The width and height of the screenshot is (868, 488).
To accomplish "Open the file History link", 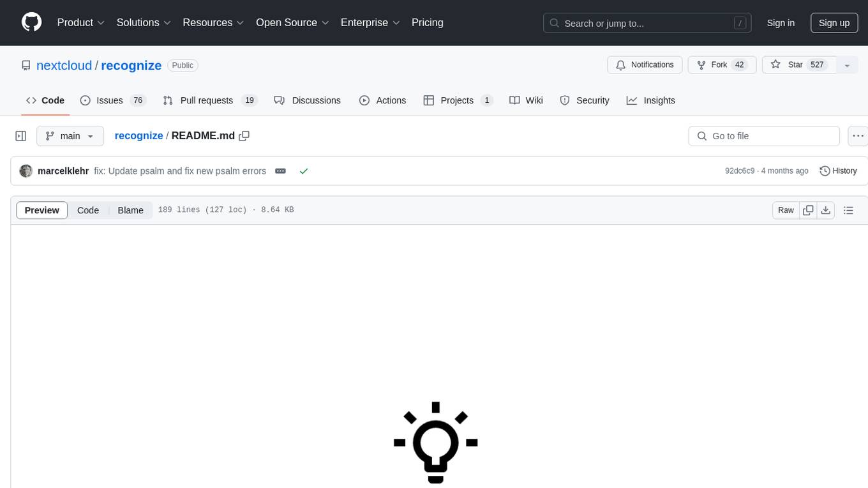I will coord(838,171).
